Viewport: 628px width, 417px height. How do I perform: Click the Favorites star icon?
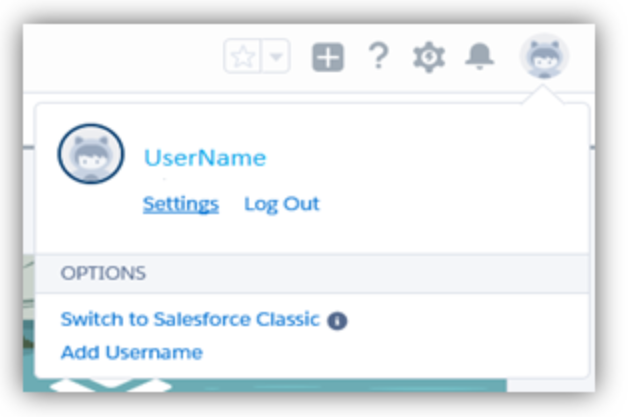click(243, 56)
